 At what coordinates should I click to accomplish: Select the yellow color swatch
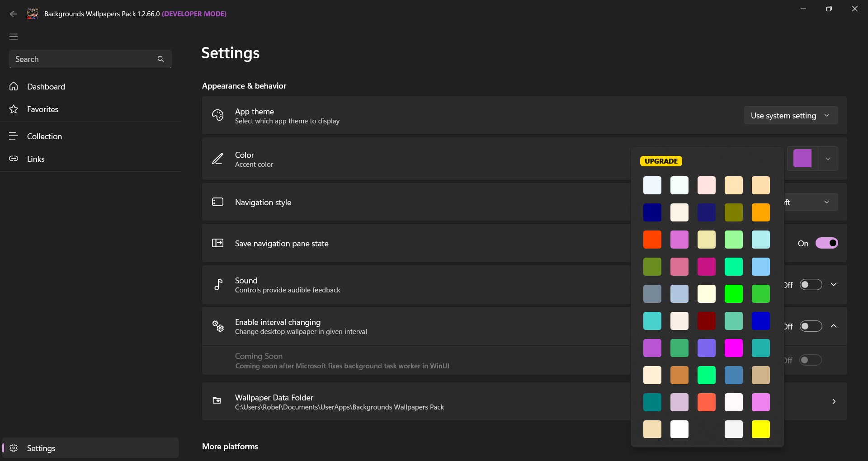point(761,429)
